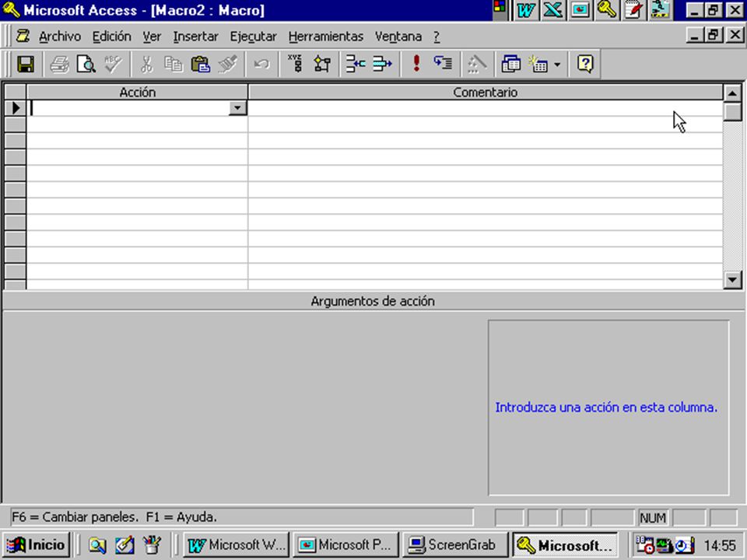Click the Build wand icon
Image resolution: width=747 pixels, height=560 pixels.
click(x=477, y=64)
